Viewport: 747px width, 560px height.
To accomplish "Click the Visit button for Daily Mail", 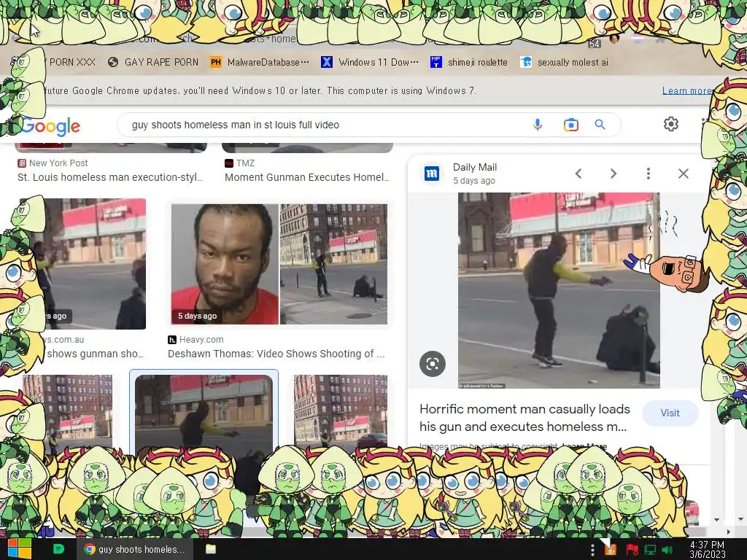I will (670, 413).
